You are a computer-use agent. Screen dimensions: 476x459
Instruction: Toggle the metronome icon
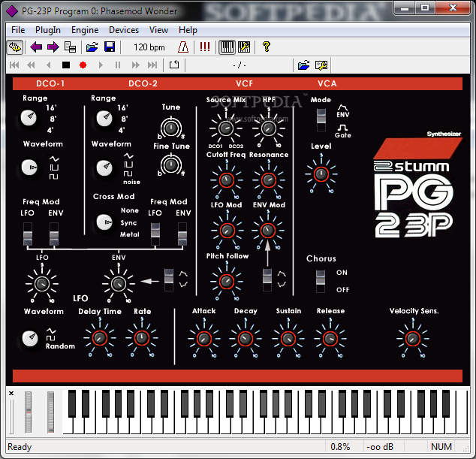point(183,47)
